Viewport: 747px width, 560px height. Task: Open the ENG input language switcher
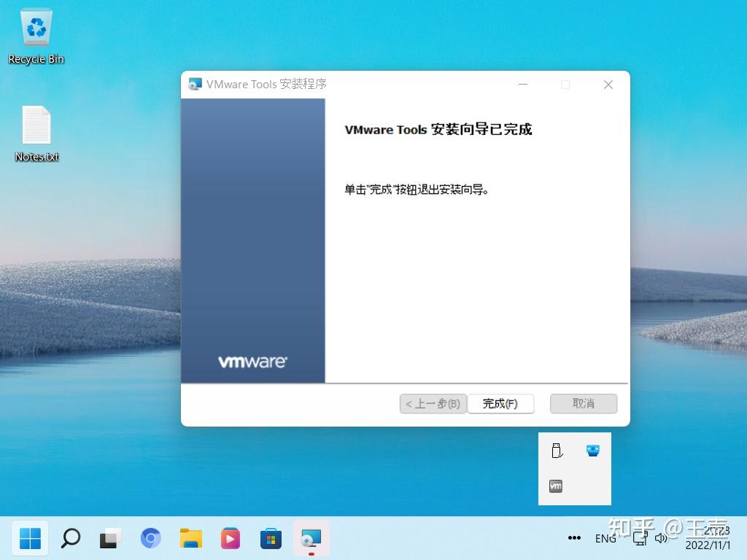(x=605, y=538)
